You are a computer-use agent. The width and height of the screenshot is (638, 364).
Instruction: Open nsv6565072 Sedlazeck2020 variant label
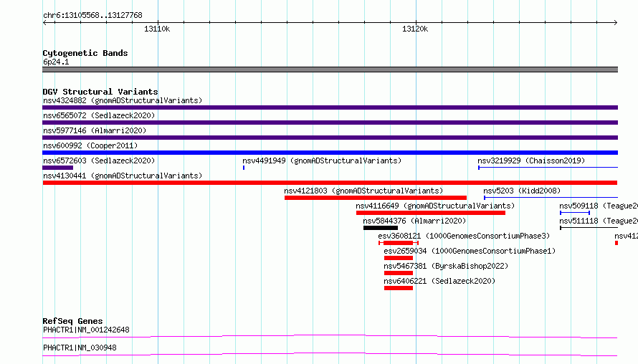[x=99, y=115]
